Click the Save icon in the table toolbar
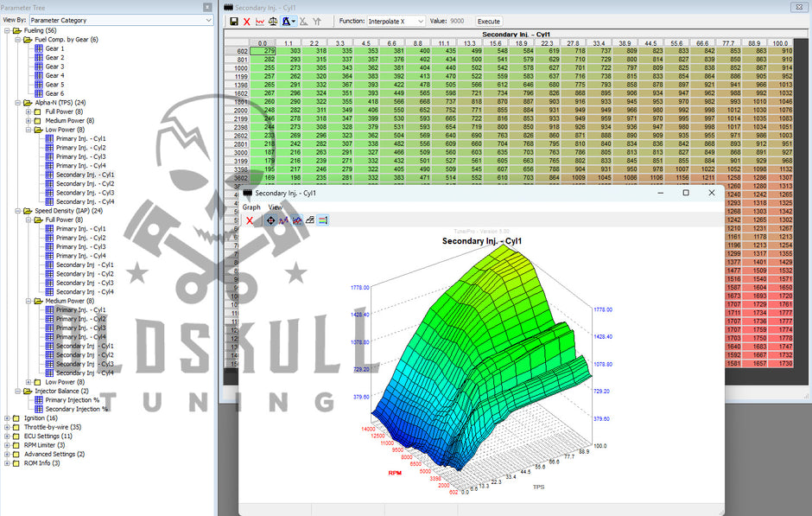 233,21
